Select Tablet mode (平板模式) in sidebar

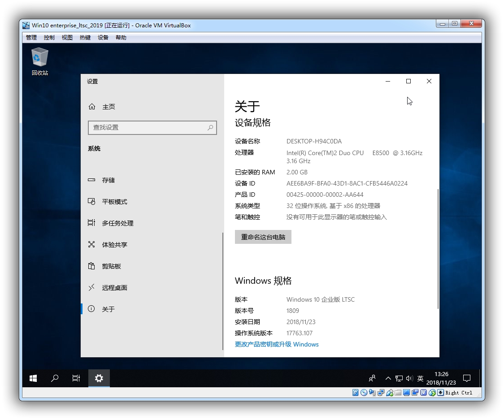pos(114,202)
